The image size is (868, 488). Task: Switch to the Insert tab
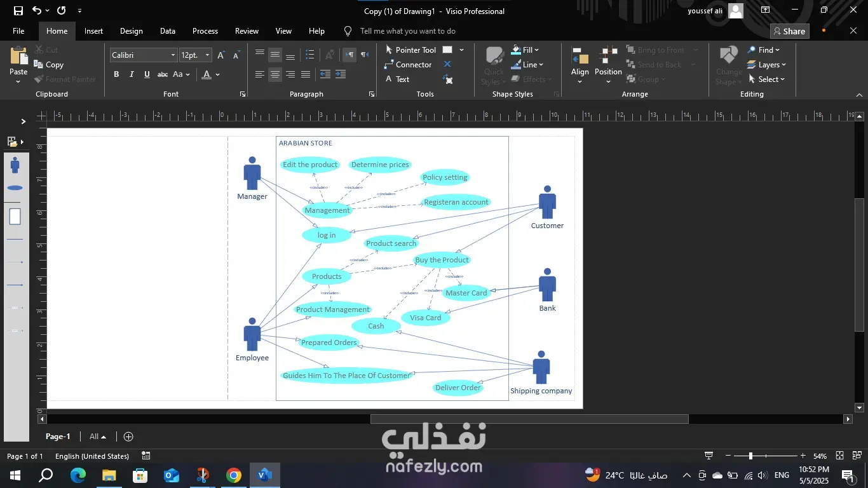[93, 31]
